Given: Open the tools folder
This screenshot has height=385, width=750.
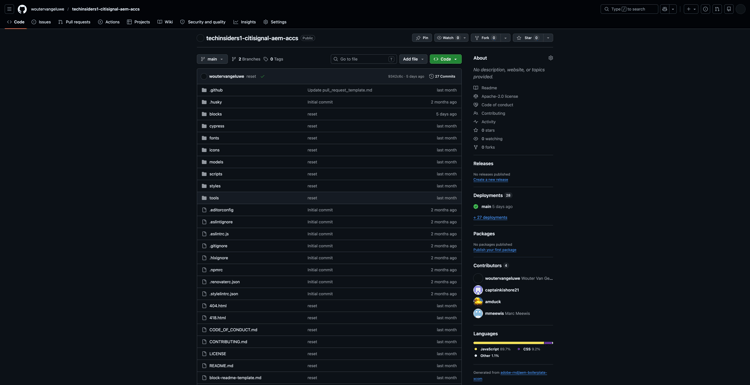Looking at the screenshot, I should pyautogui.click(x=214, y=198).
